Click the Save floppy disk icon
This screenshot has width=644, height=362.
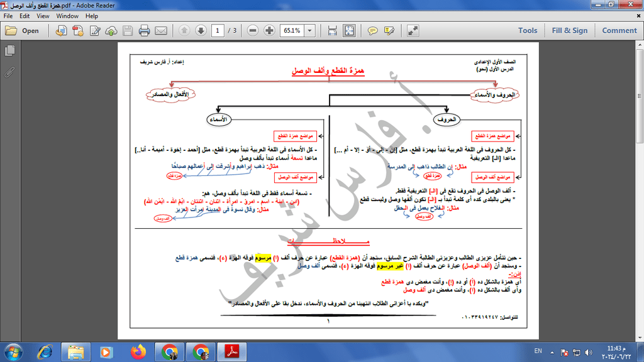128,31
